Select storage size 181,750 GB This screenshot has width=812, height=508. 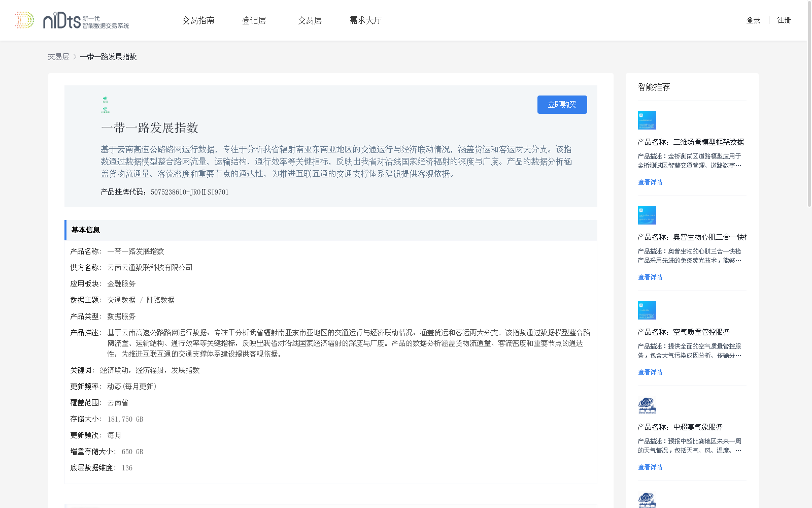(125, 419)
